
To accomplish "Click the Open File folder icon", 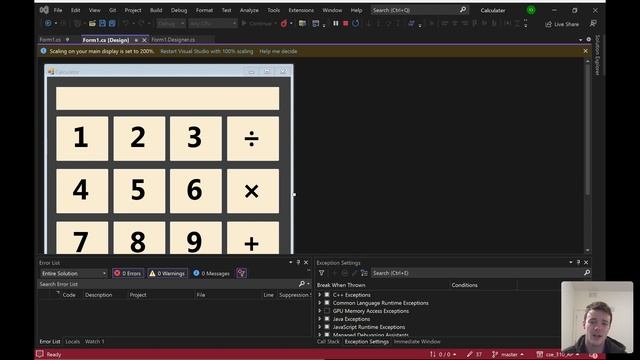I will click(x=93, y=24).
